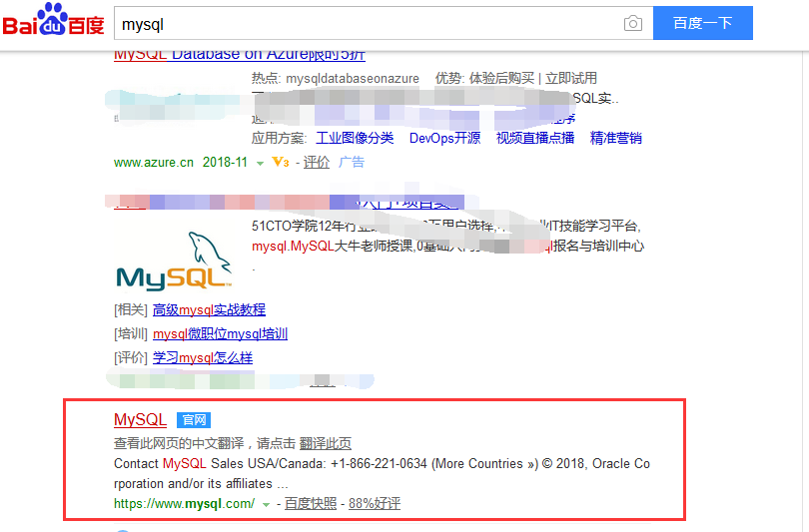Open the MySQL official result title
Screen dimensions: 809x532
click(141, 419)
